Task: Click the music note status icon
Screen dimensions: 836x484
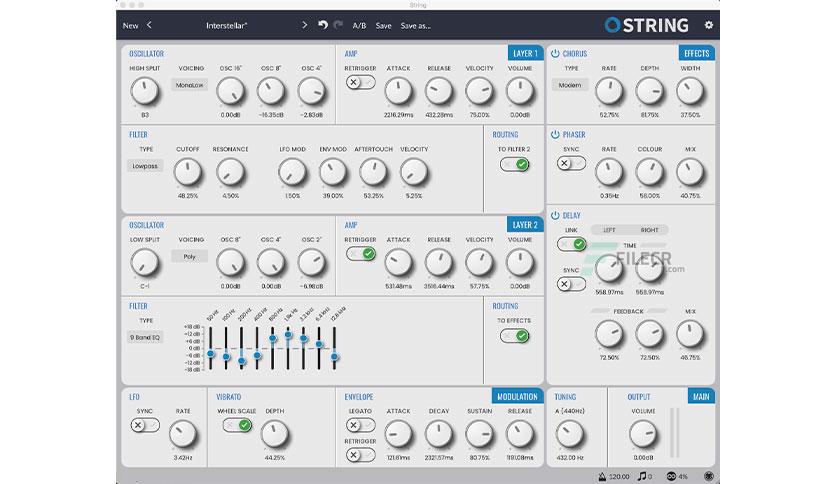Action: pos(642,476)
